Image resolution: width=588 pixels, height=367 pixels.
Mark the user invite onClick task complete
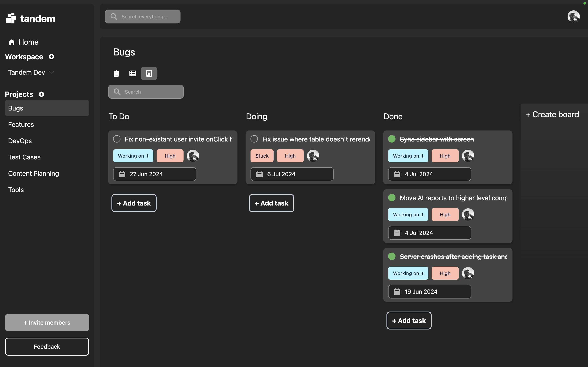click(117, 139)
